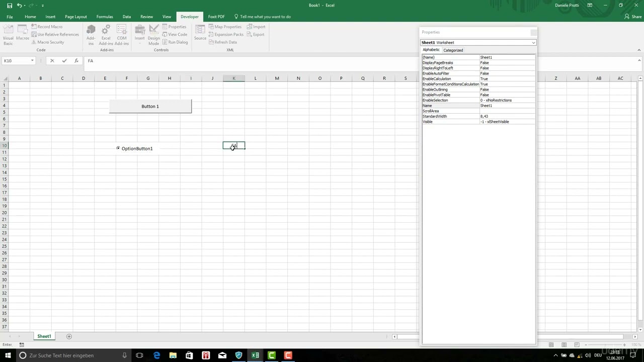
Task: Select the EnableSelection property value
Action: [507, 100]
